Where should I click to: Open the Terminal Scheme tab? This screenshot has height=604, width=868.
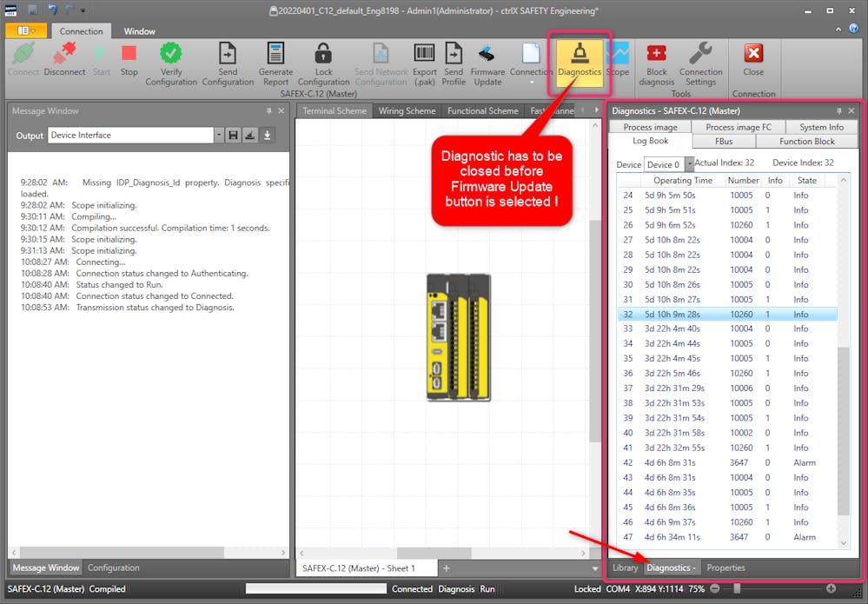tap(335, 110)
